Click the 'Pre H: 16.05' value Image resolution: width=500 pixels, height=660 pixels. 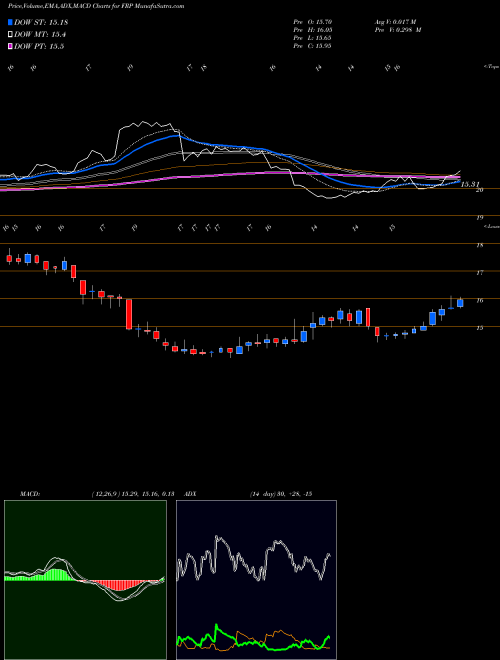coord(313,30)
